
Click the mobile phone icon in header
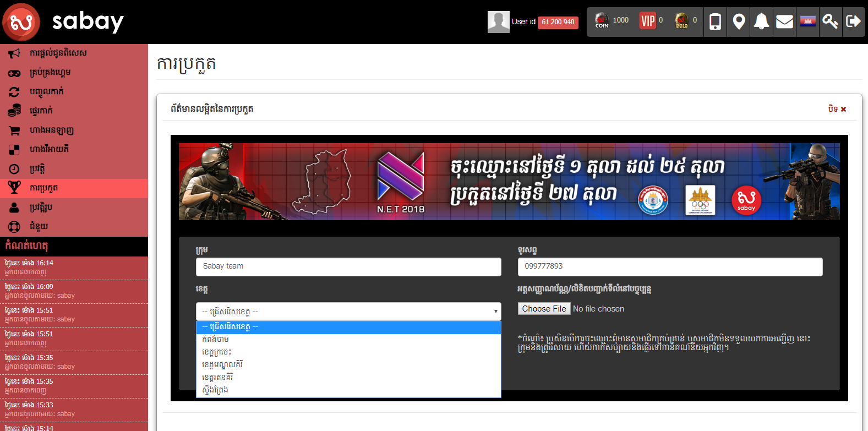point(715,22)
